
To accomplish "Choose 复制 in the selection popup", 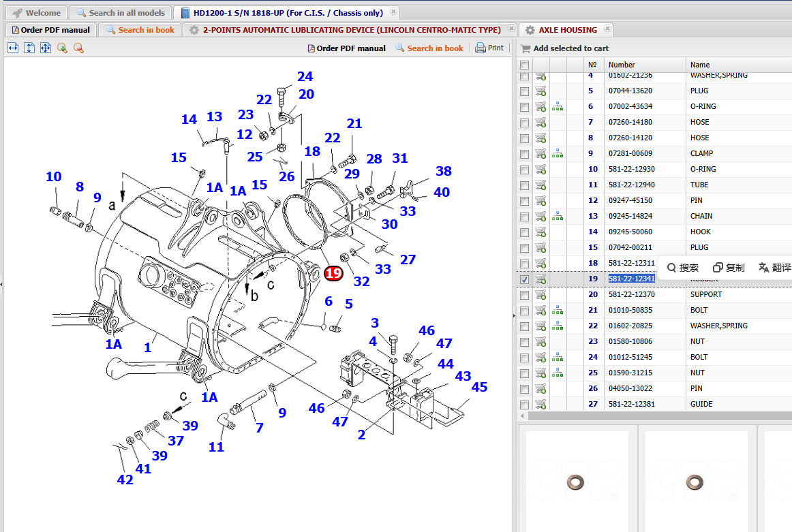I will tap(729, 268).
